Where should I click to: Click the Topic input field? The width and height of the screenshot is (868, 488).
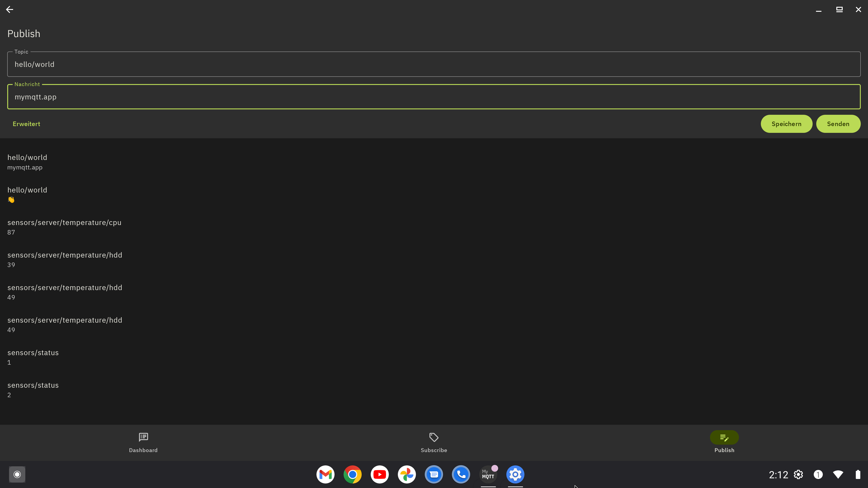(x=434, y=64)
